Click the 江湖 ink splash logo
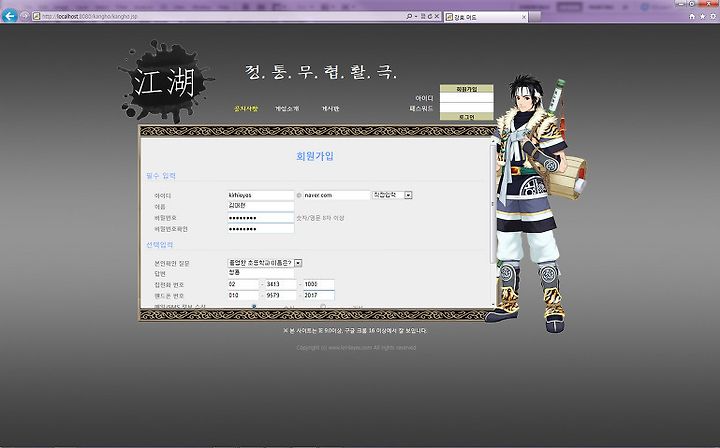Viewport: 720px width, 448px height. click(x=164, y=81)
